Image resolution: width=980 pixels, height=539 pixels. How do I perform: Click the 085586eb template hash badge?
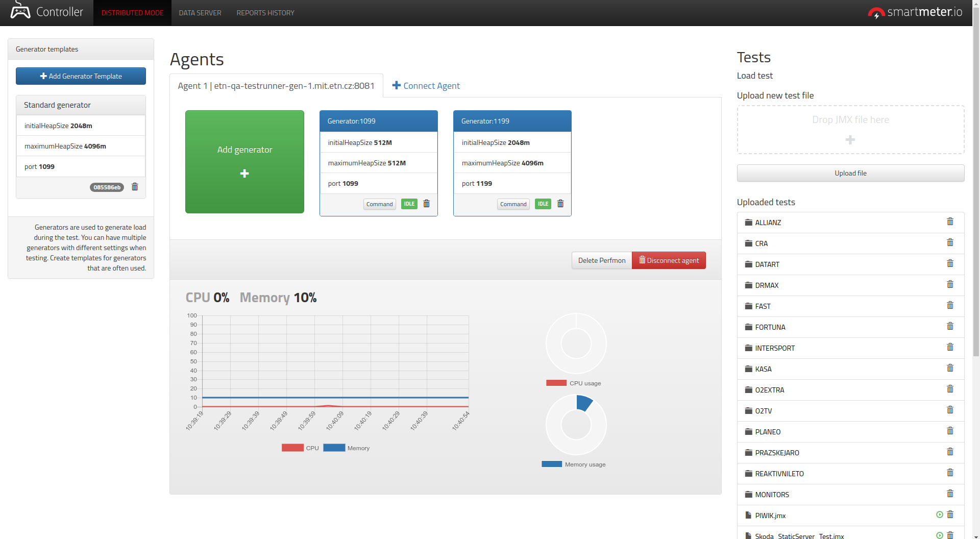[x=107, y=187]
